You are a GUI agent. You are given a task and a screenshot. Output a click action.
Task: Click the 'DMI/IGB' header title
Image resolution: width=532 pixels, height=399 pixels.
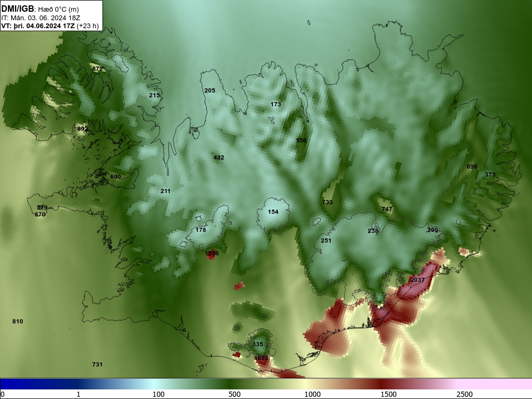point(18,9)
